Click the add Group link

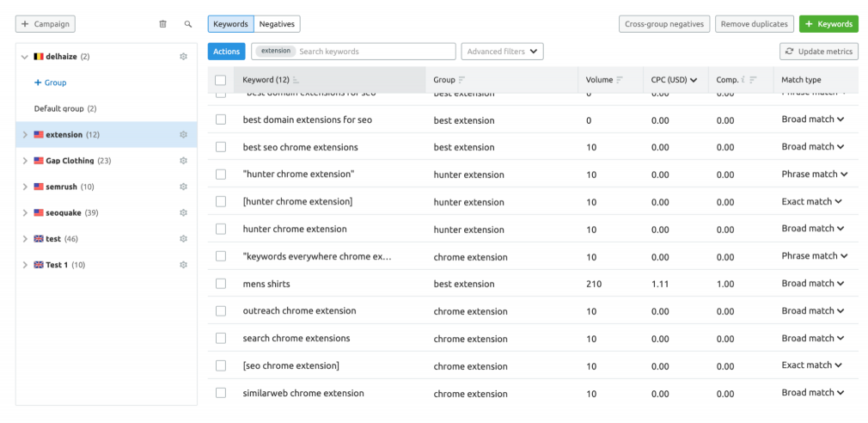[51, 83]
